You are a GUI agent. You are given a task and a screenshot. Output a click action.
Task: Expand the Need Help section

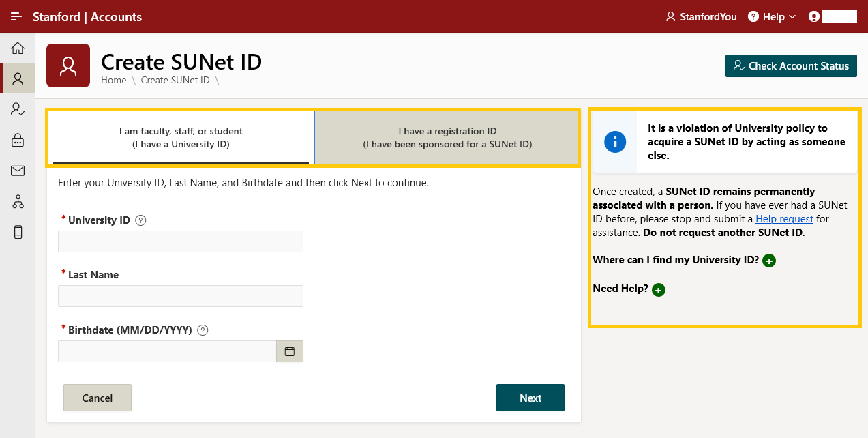659,290
